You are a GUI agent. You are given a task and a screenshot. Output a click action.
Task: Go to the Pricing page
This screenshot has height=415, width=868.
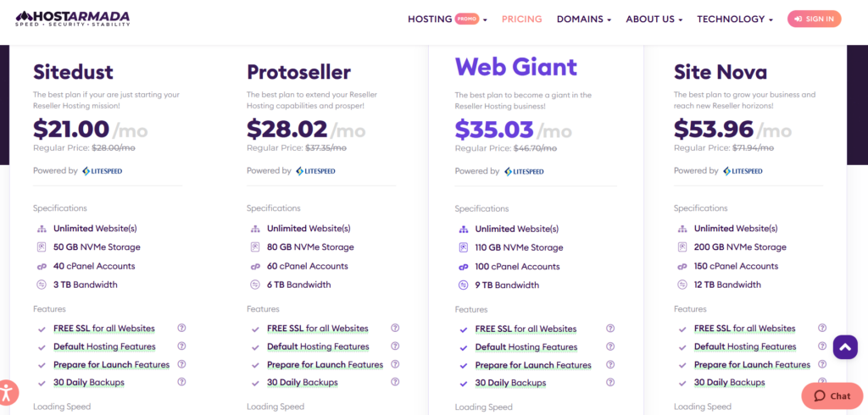(521, 19)
